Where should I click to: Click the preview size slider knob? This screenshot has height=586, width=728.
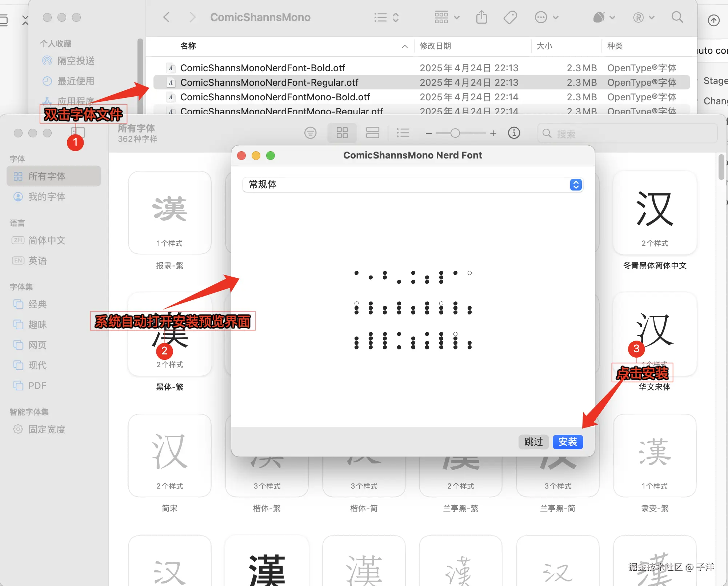(455, 133)
